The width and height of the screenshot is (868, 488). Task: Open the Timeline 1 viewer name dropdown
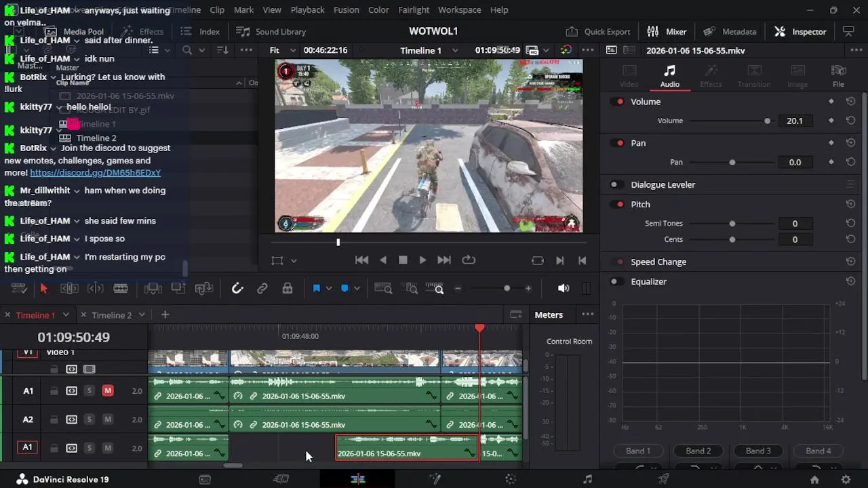click(x=455, y=50)
